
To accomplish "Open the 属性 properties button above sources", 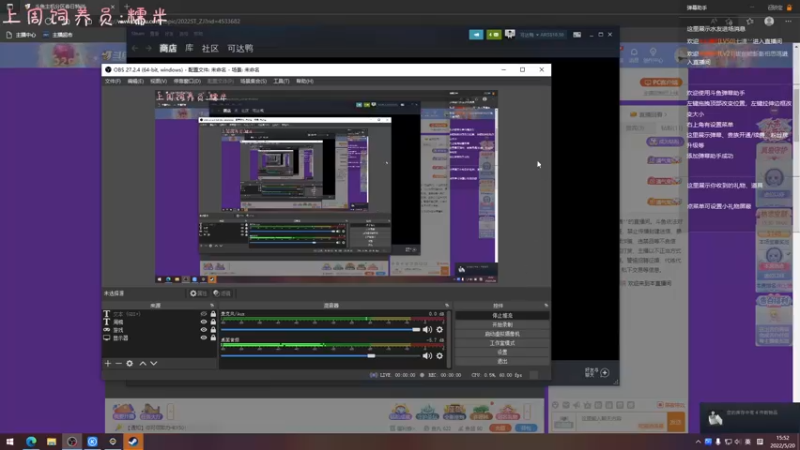I will click(x=198, y=293).
